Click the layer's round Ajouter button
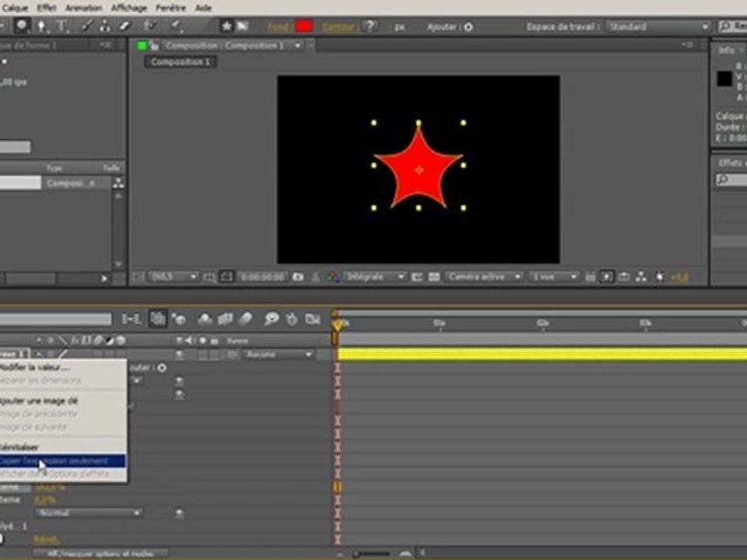The height and width of the screenshot is (560, 747). click(162, 368)
